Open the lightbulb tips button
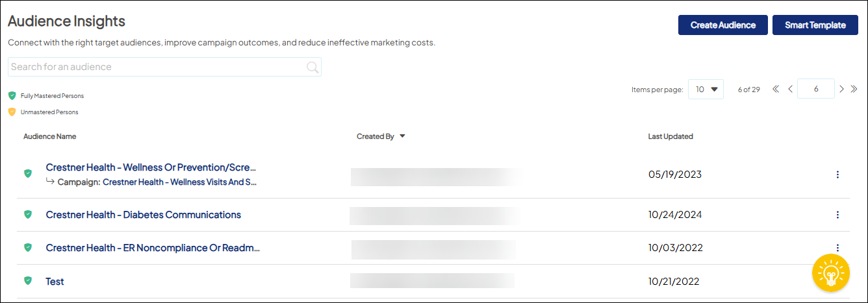868x303 pixels. (830, 273)
